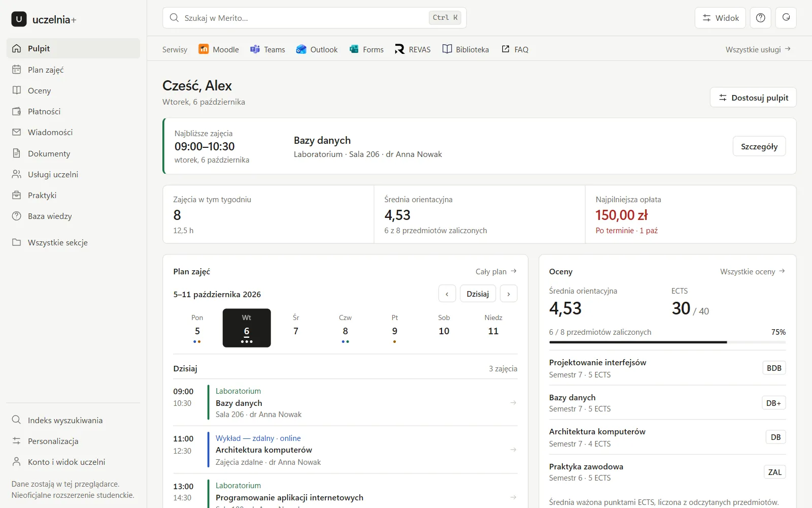This screenshot has width=812, height=508.
Task: Click the Szczegóły button
Action: tap(759, 146)
